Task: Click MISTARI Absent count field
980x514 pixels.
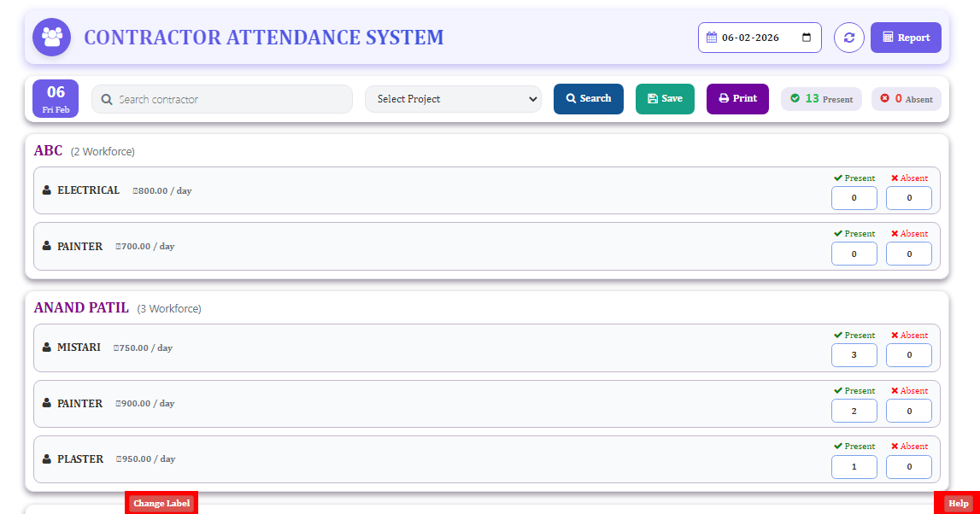Action: coord(909,354)
